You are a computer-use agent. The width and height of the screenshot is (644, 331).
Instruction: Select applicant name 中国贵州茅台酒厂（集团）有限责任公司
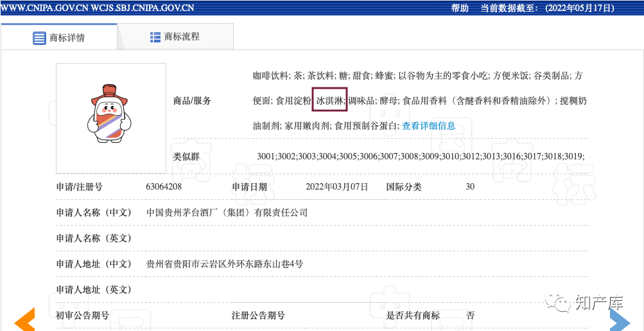tap(227, 213)
